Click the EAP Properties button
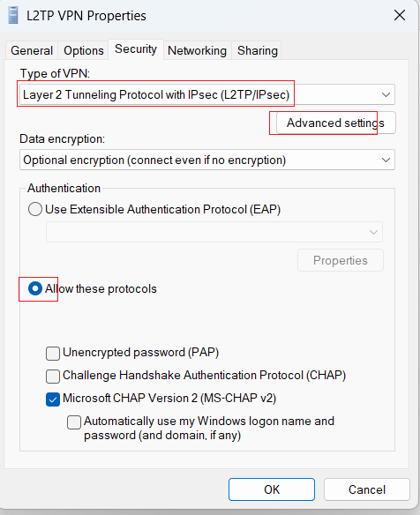This screenshot has width=420, height=515. click(341, 260)
